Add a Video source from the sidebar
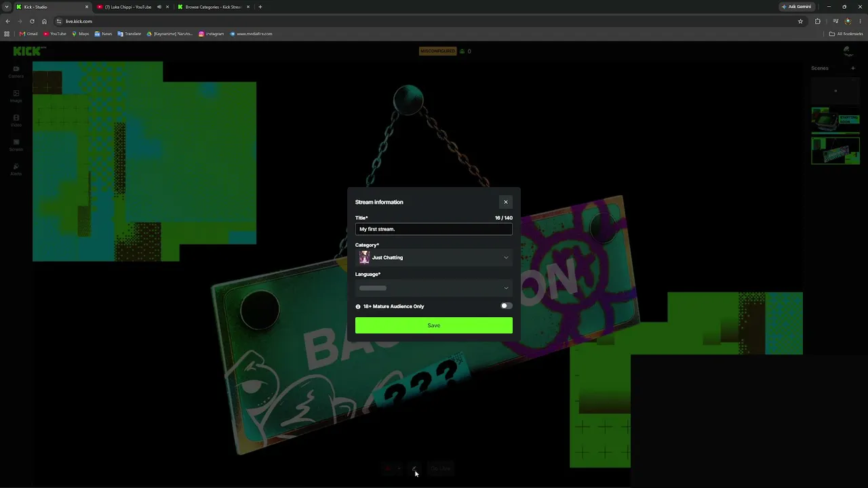Screen dimensions: 868x488 [x=16, y=121]
